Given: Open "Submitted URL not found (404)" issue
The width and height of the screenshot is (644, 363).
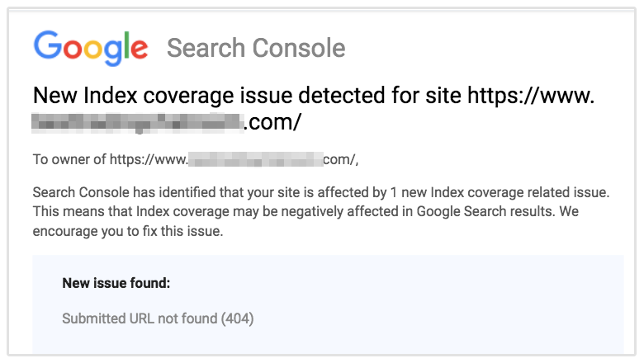Looking at the screenshot, I should coord(158,318).
